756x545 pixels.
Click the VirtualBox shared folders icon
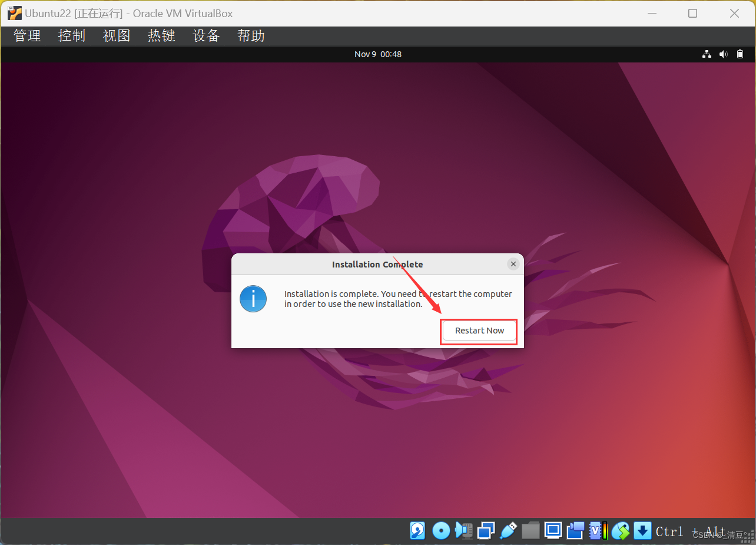coord(530,531)
